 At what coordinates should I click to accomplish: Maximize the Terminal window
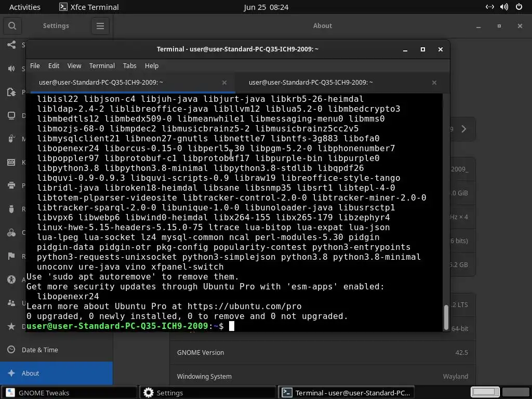[x=423, y=49]
